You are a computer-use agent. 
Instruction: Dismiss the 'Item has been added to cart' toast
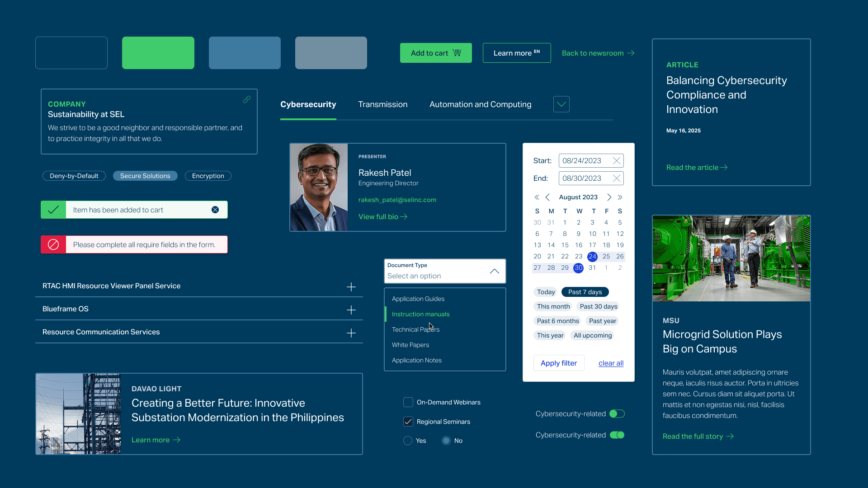(x=216, y=209)
